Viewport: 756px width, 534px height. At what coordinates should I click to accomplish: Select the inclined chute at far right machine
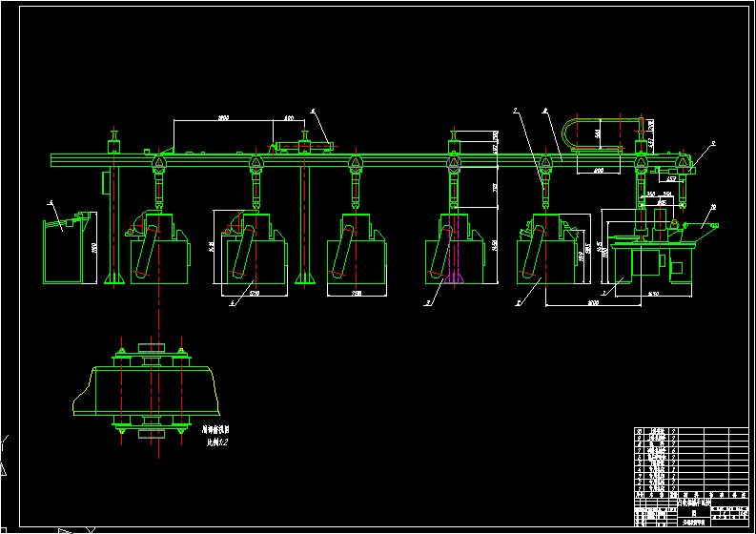pyautogui.click(x=700, y=230)
